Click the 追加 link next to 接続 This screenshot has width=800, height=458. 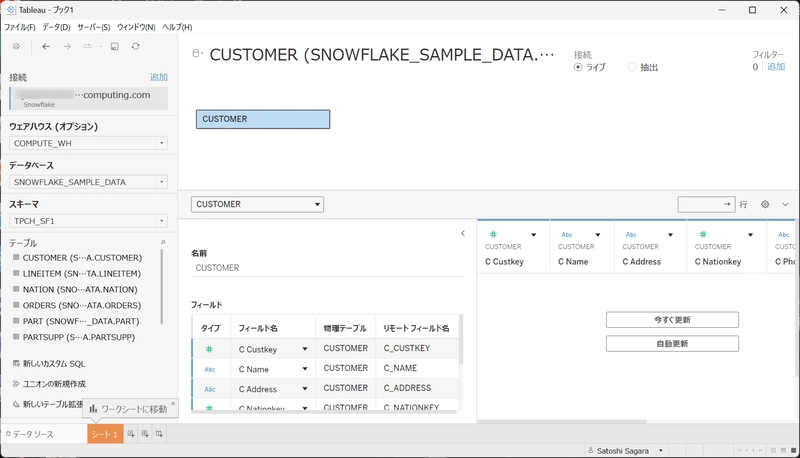[159, 77]
